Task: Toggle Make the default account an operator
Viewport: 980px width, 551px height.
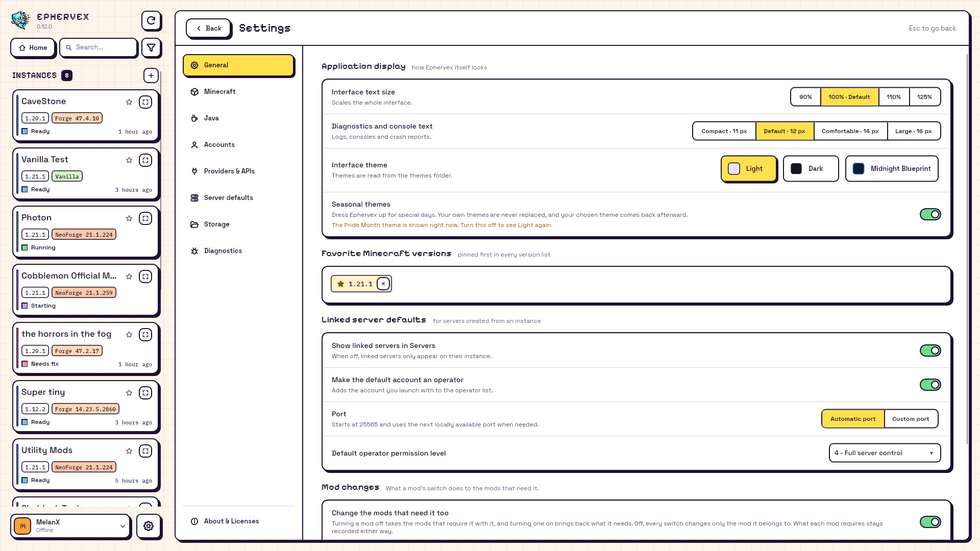Action: coord(930,385)
